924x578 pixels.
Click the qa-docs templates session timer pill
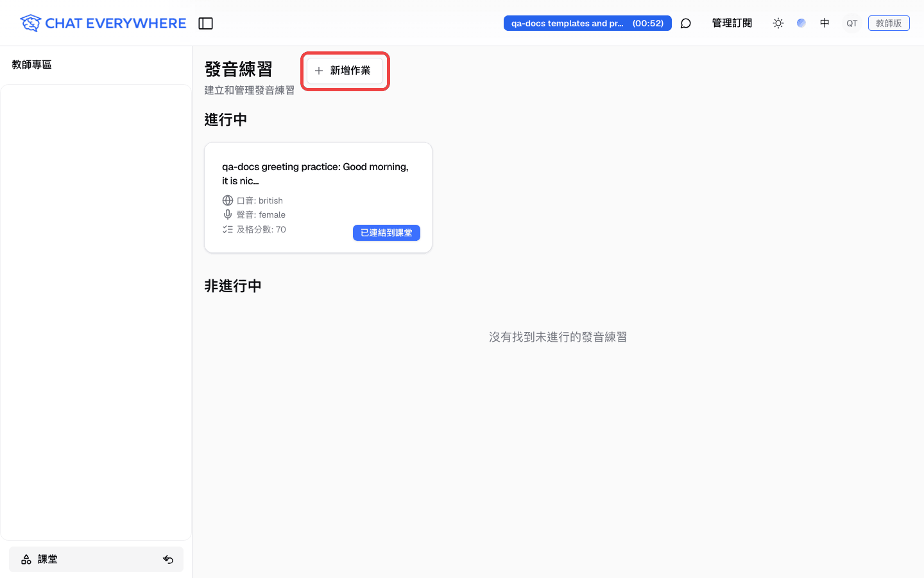[588, 23]
